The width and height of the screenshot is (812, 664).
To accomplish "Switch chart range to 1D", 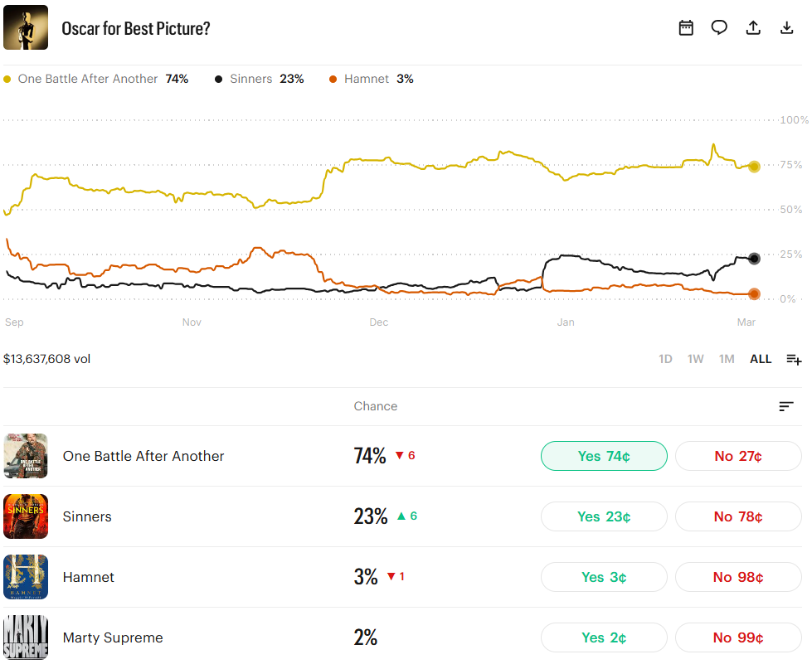I will pos(665,359).
